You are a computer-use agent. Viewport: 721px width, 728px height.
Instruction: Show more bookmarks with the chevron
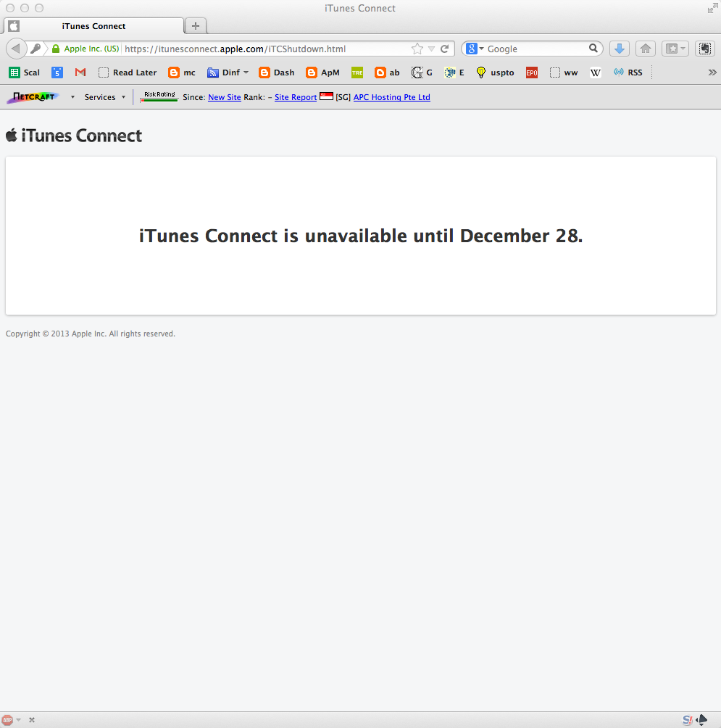click(712, 73)
